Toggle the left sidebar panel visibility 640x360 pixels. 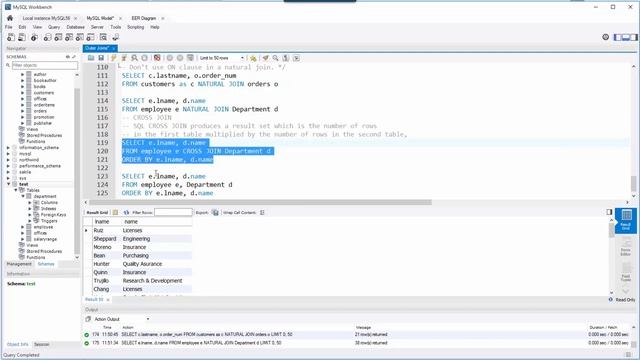(618, 37)
